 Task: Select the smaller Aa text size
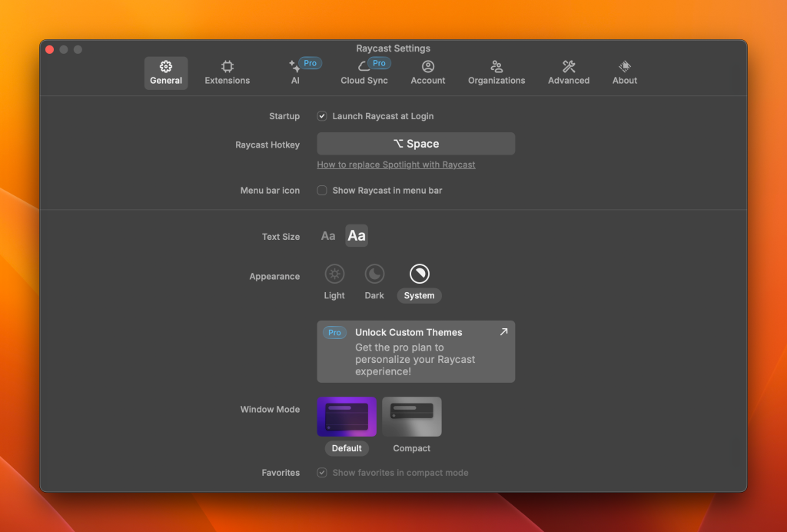[328, 236]
